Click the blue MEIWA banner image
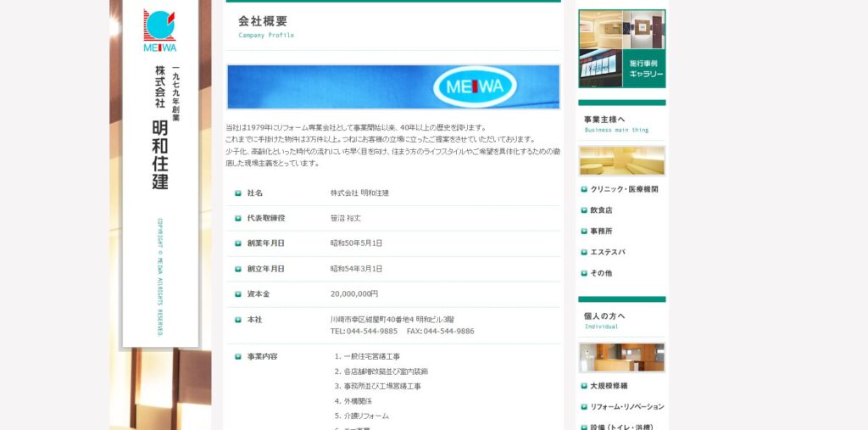This screenshot has height=430, width=868. 392,87
